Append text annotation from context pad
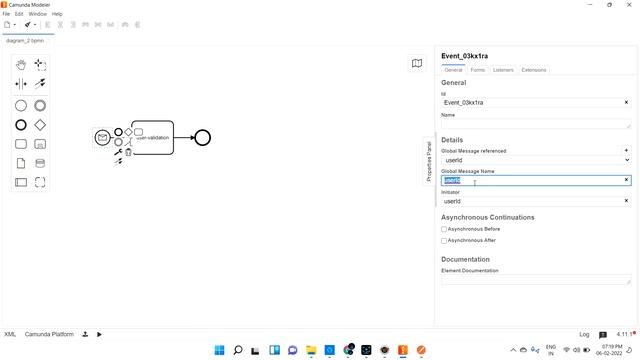Viewport: 640px width, 360px height. pos(129,142)
